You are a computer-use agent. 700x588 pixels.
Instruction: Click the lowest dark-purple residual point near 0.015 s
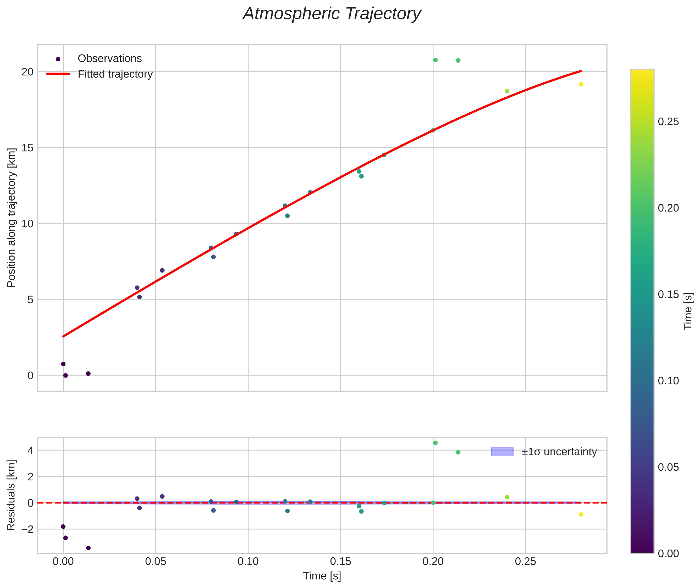88,548
